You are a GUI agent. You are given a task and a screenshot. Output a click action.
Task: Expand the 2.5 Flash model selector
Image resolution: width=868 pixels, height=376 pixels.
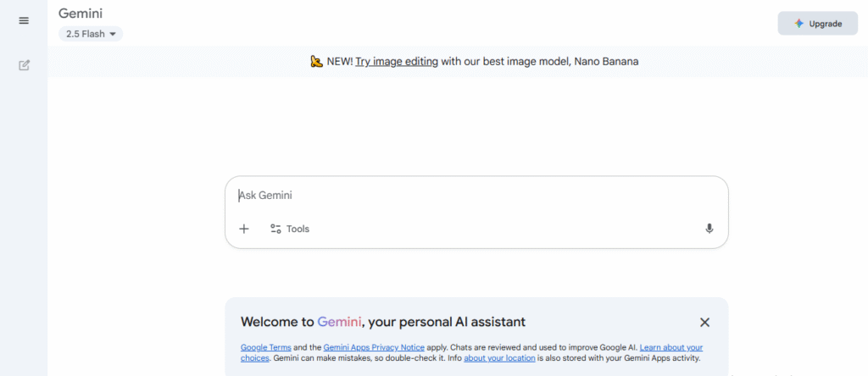click(90, 34)
